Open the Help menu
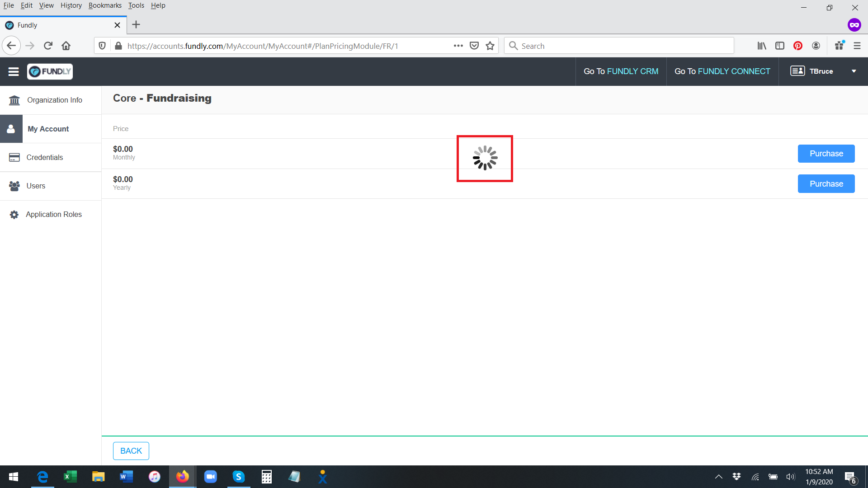The height and width of the screenshot is (488, 868). coord(158,5)
